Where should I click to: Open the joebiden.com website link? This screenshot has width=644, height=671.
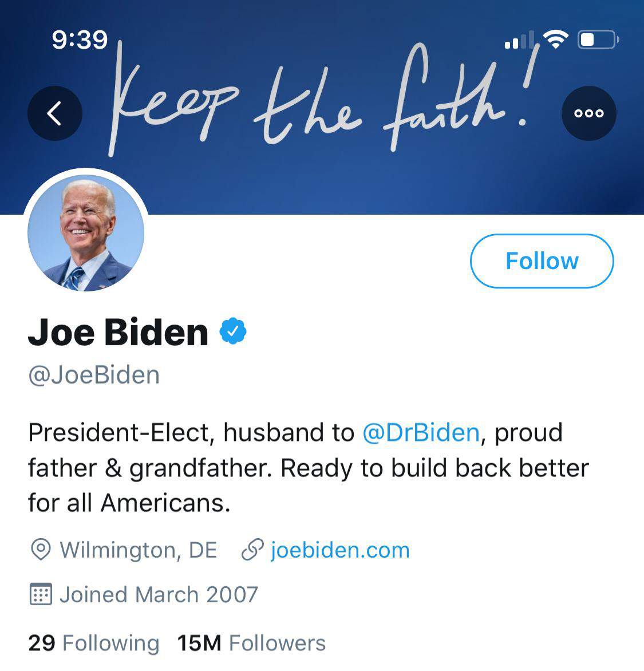(340, 550)
